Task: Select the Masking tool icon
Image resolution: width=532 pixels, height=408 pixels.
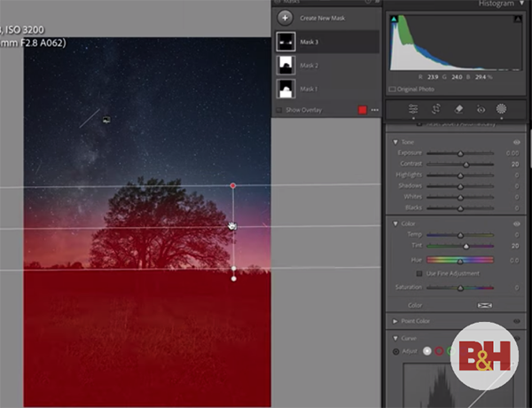Action: click(501, 108)
